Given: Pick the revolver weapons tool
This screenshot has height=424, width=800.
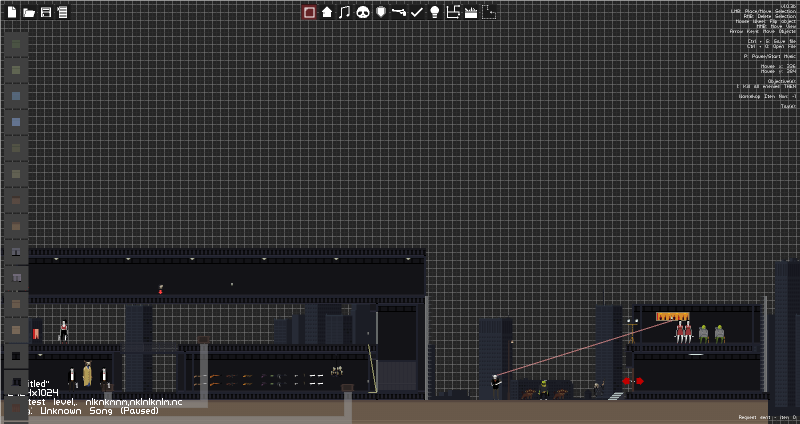Looking at the screenshot, I should coord(398,12).
